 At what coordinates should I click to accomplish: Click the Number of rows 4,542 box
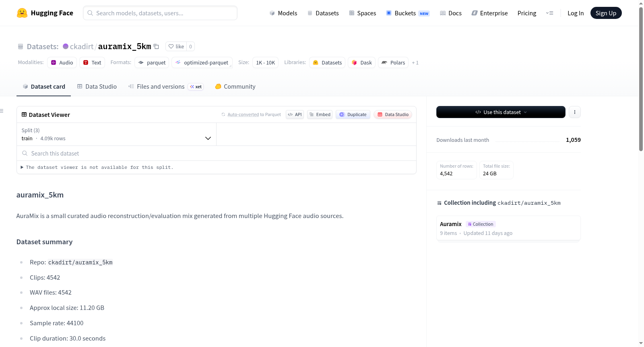point(456,170)
